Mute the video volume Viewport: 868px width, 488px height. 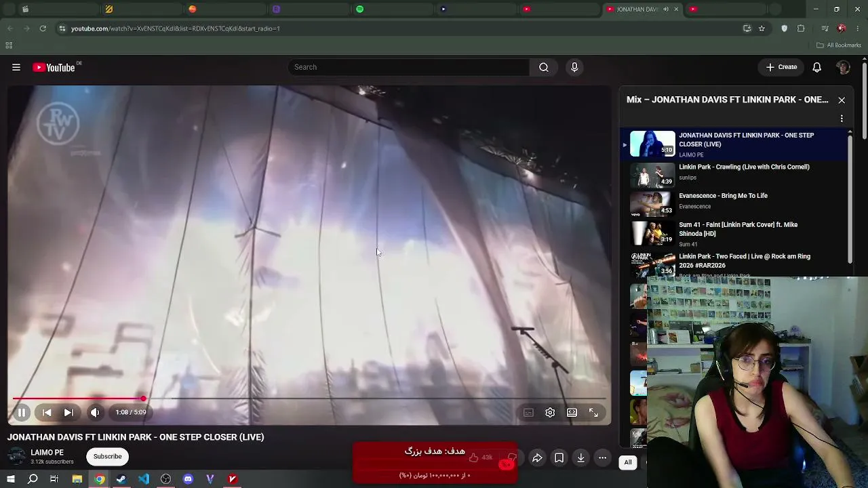pos(95,412)
